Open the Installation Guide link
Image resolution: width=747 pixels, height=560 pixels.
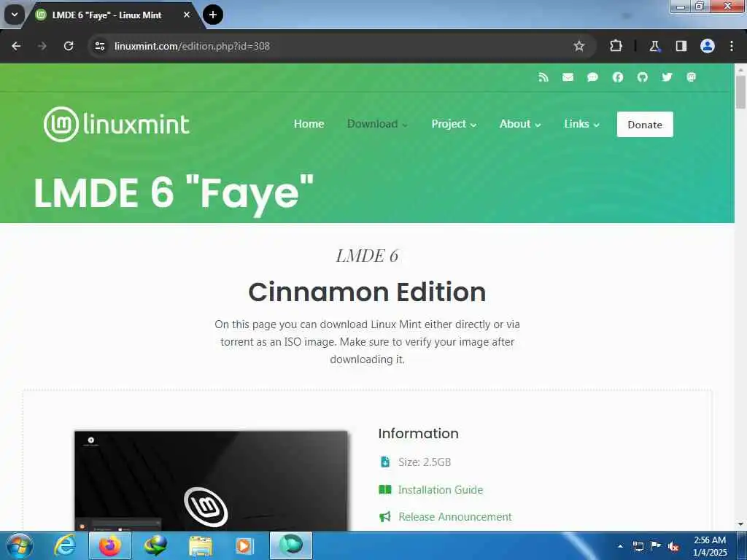pyautogui.click(x=440, y=489)
